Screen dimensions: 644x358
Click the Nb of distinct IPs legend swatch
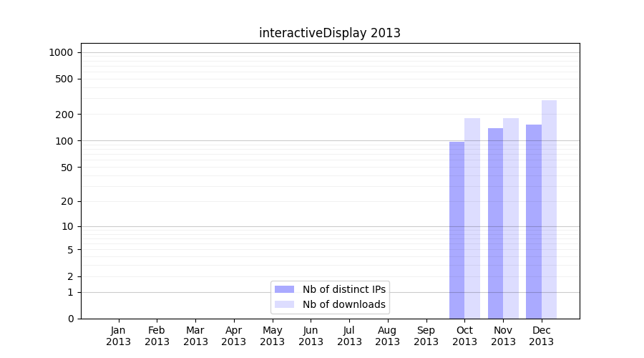285,289
